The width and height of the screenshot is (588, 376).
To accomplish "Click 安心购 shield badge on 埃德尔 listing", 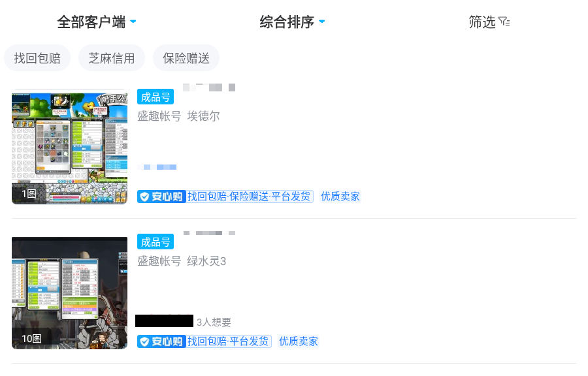I will 161,196.
